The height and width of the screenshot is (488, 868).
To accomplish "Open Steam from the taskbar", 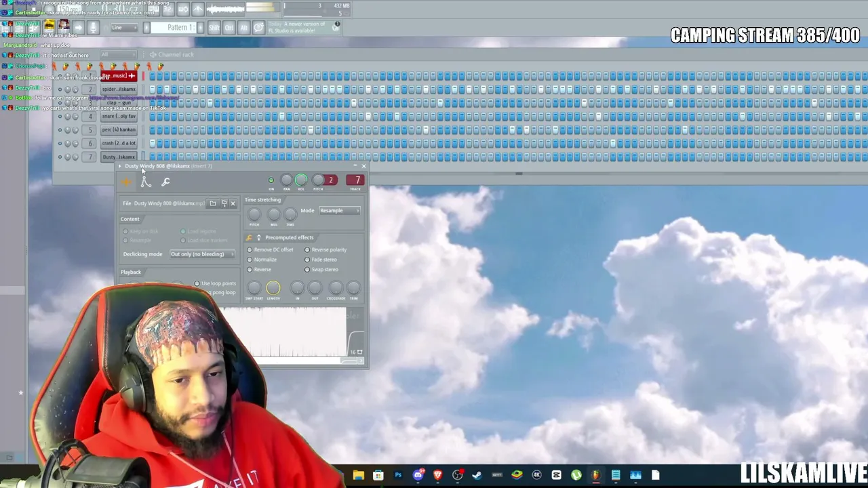I will pos(477,475).
